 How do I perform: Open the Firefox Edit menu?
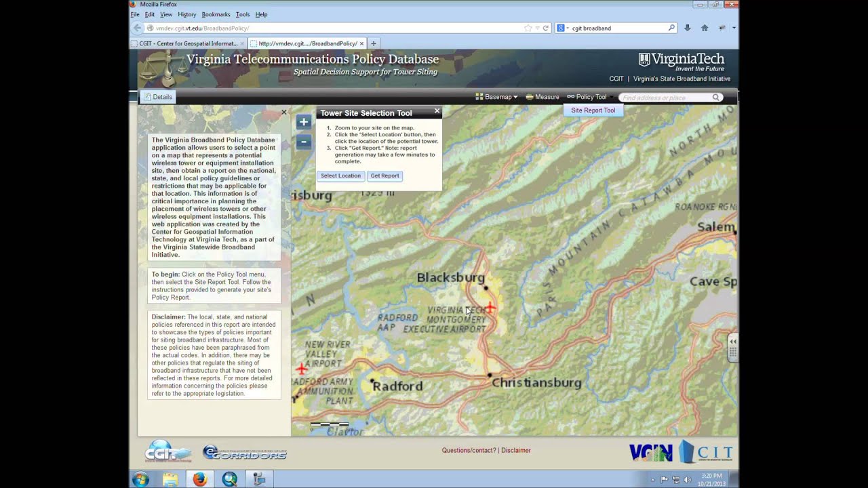[149, 14]
